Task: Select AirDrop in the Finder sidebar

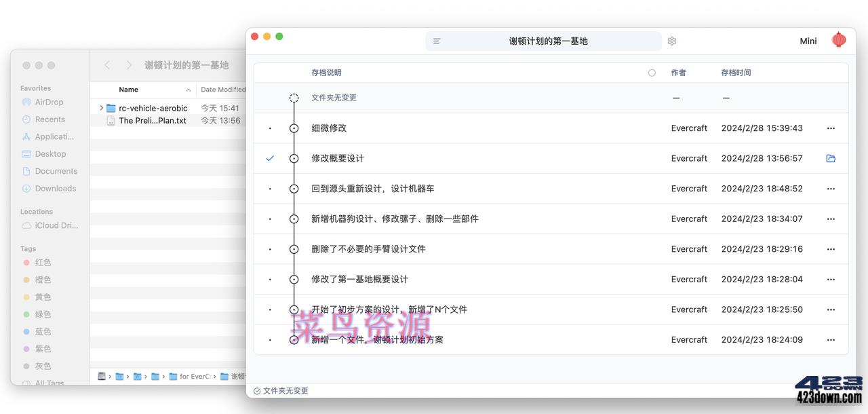Action: [x=47, y=102]
